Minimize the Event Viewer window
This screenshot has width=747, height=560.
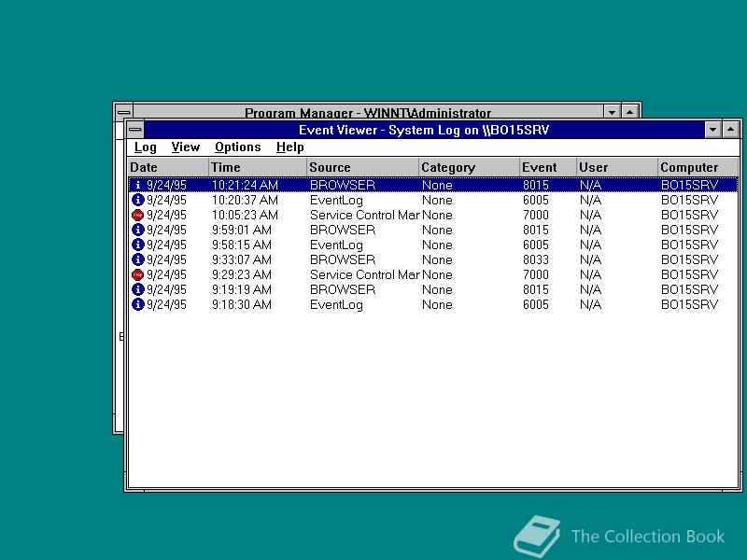712,129
